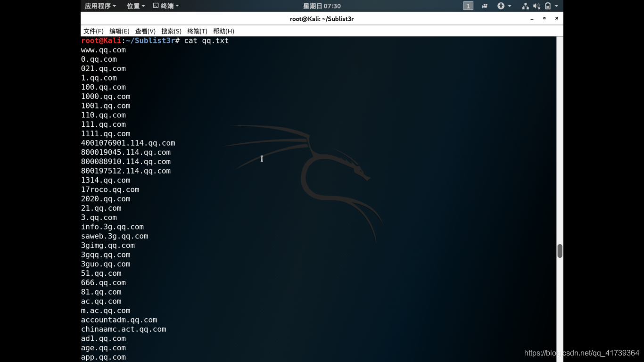Image resolution: width=644 pixels, height=362 pixels.
Task: Click the line 1314.qq.com
Action: (106, 181)
